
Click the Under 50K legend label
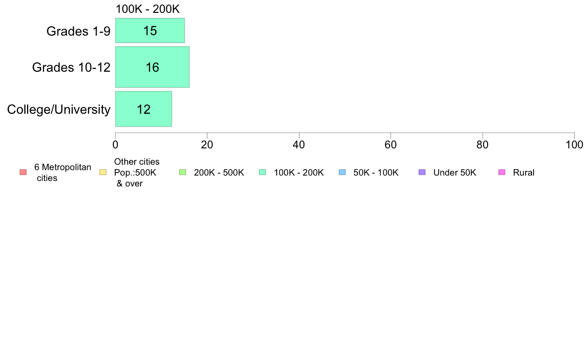click(454, 173)
